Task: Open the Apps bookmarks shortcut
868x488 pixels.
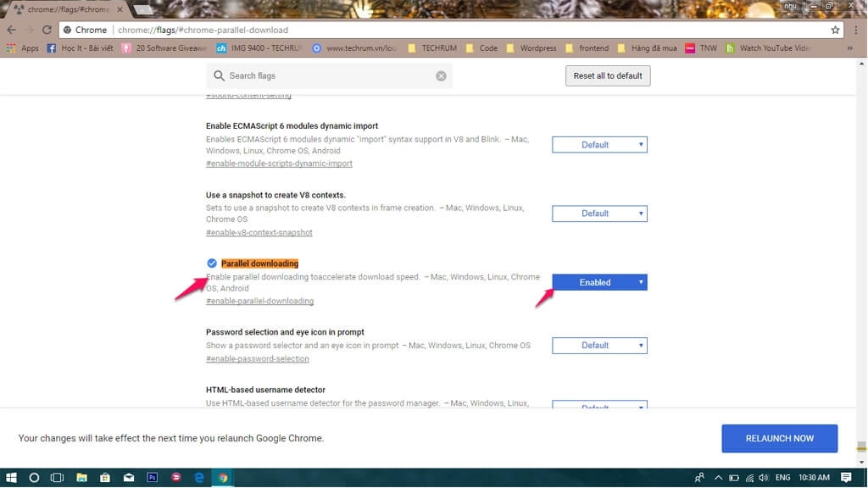Action: point(23,48)
